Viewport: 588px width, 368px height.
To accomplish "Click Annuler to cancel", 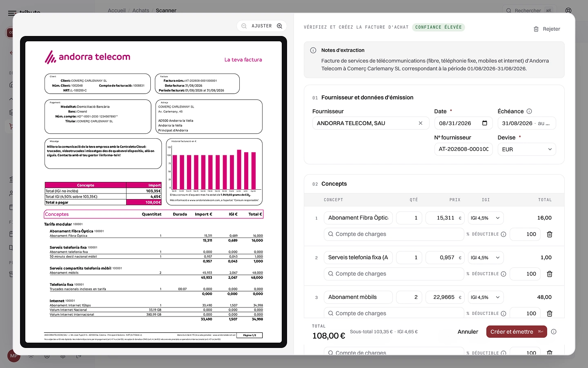I will pos(468,332).
